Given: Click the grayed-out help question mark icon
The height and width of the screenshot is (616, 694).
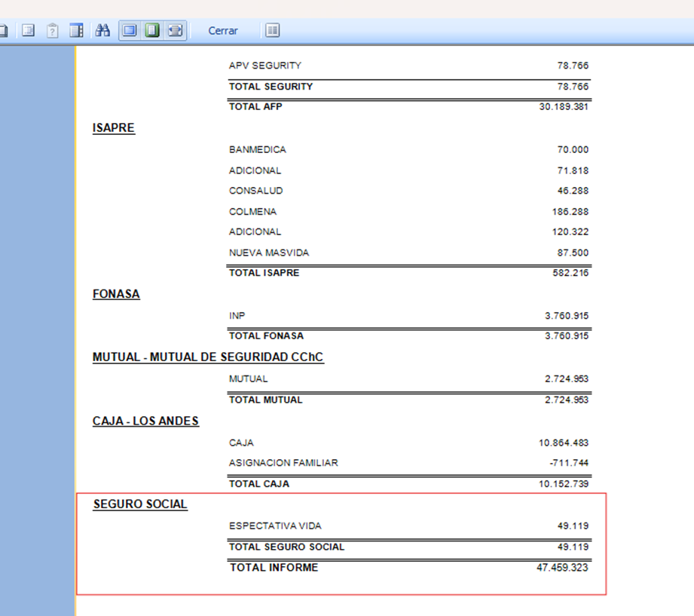Looking at the screenshot, I should click(52, 31).
